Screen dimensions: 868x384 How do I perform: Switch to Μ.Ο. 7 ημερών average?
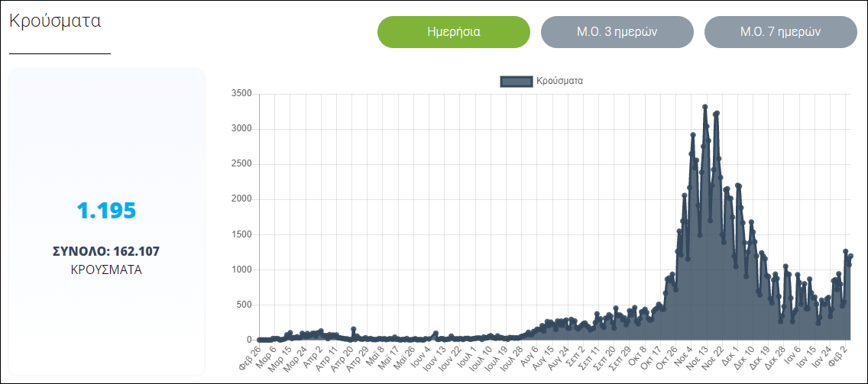coord(780,32)
